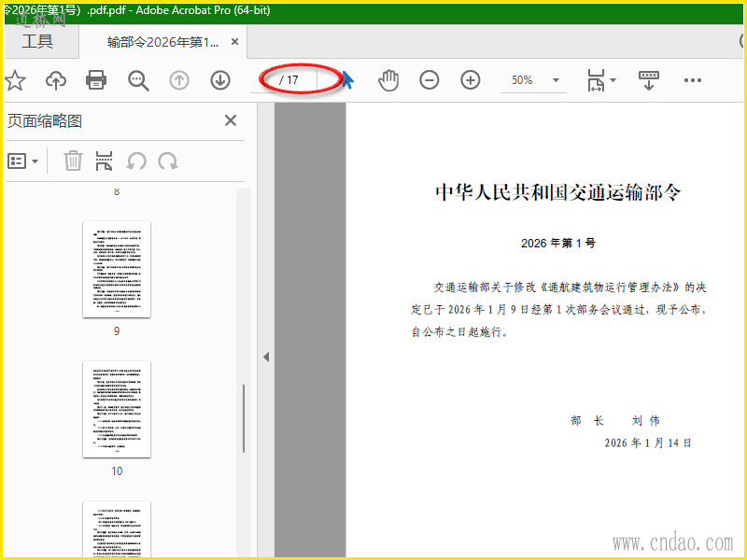Click the 页面缩略图 panel title
Screen dimensions: 747x560
45,121
